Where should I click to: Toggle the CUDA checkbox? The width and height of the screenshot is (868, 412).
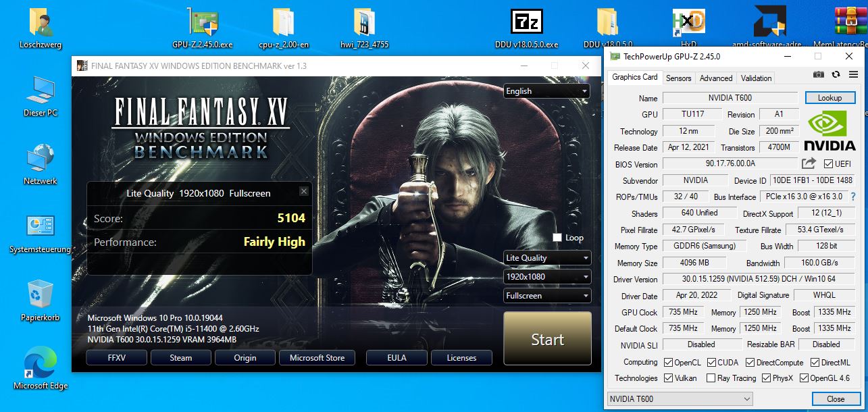[x=711, y=363]
